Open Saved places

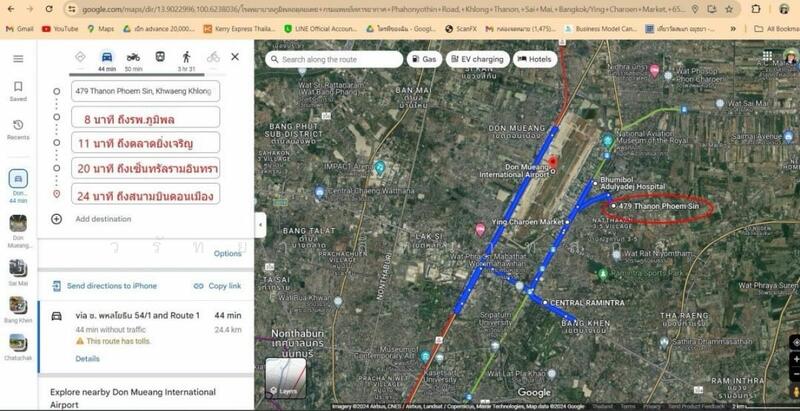tap(18, 91)
